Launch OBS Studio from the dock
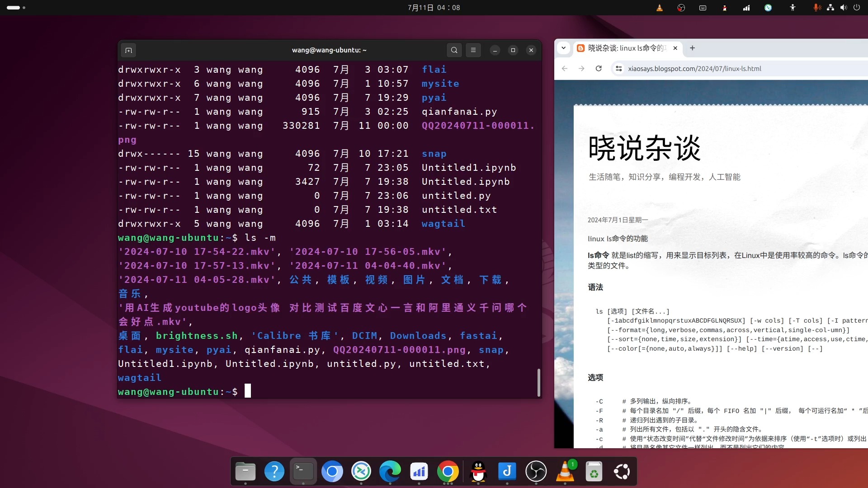Viewport: 868px width, 488px height. 536,471
